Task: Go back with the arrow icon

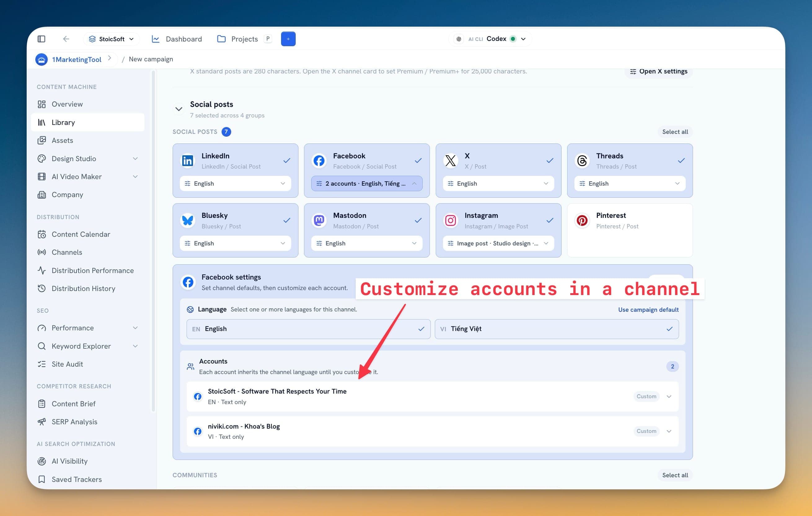Action: [x=66, y=39]
